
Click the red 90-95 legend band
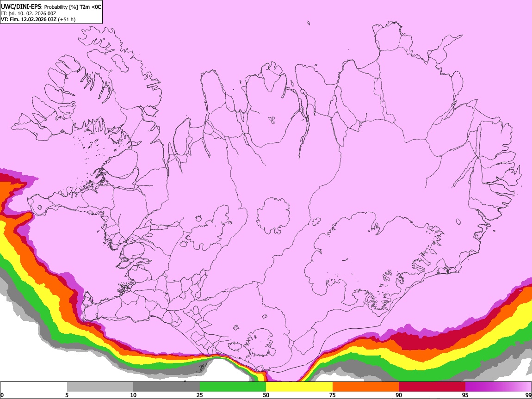tap(432, 387)
